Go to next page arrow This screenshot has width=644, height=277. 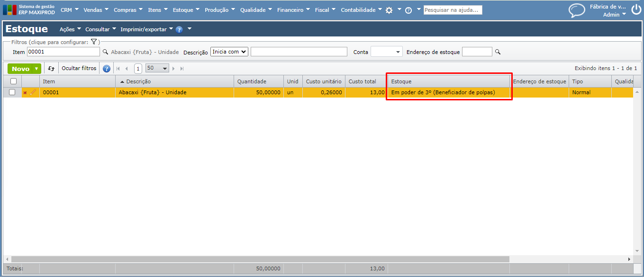click(174, 69)
